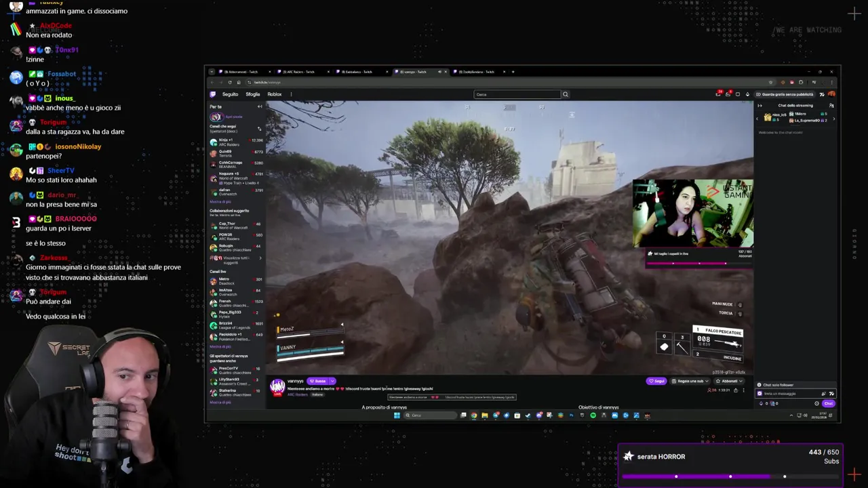The image size is (868, 488).
Task: Reload the page in browser
Action: [230, 82]
